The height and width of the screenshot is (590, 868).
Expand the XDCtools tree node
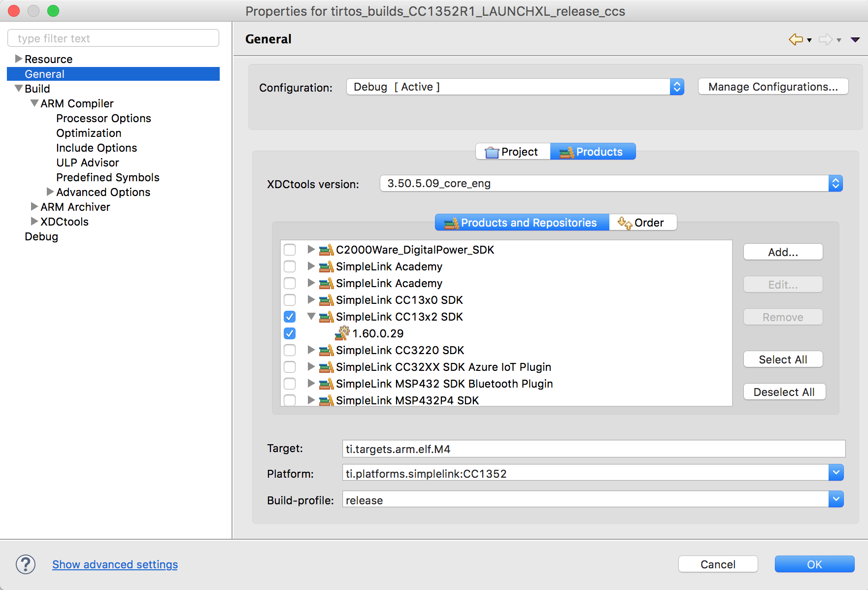pyautogui.click(x=34, y=221)
